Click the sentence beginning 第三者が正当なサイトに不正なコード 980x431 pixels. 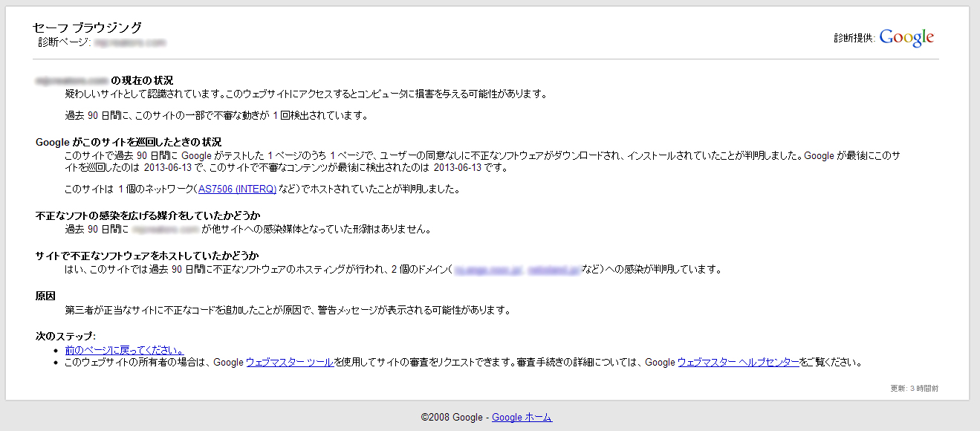[x=288, y=310]
